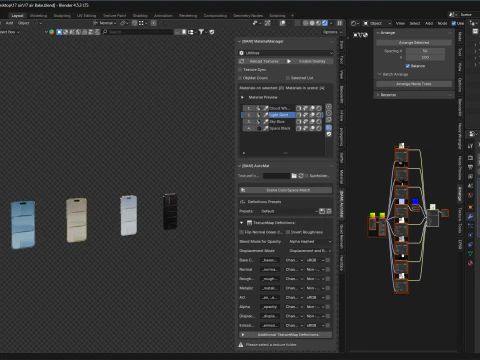Open Add menu in node editor header
Image resolution: width=480 pixels, height=360 pixels.
click(x=429, y=23)
